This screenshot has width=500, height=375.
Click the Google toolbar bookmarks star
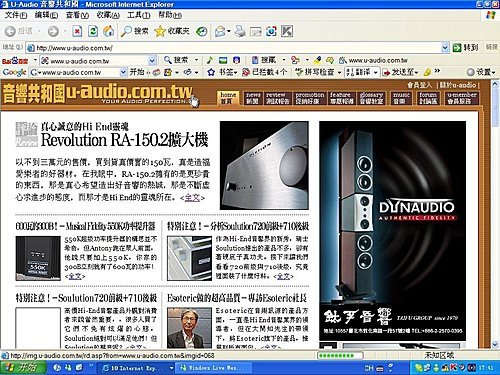click(211, 72)
